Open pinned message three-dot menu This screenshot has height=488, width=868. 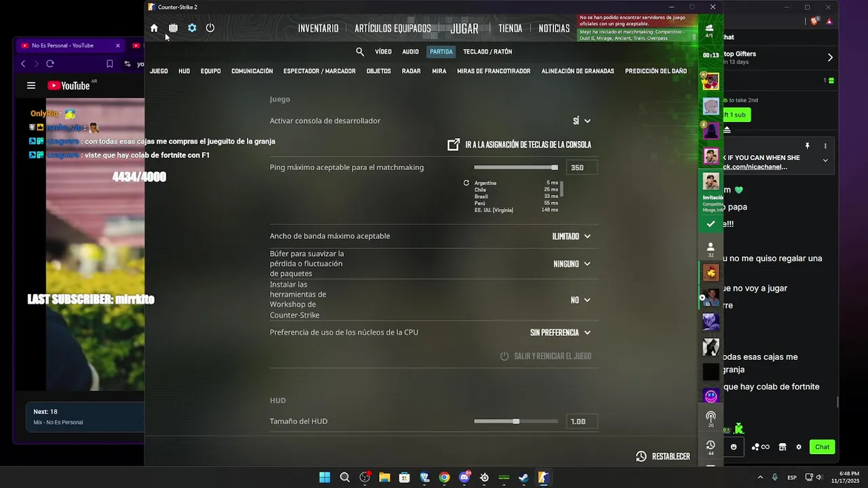(825, 146)
